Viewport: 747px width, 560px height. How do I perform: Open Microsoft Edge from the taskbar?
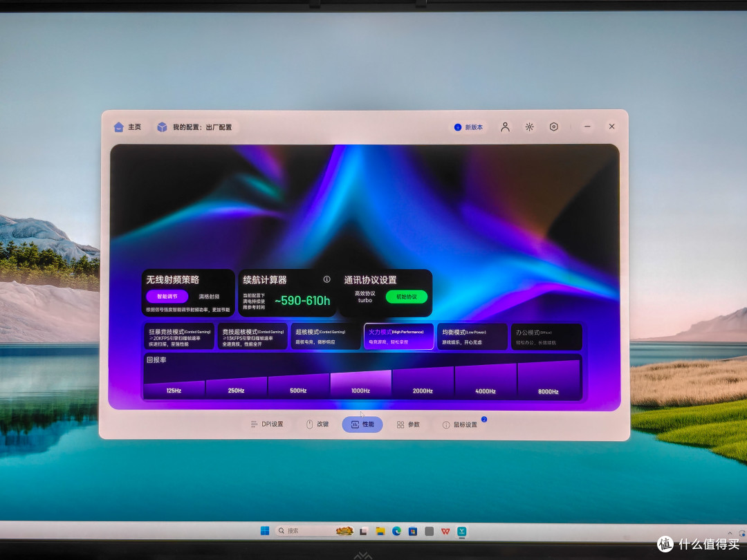396,531
